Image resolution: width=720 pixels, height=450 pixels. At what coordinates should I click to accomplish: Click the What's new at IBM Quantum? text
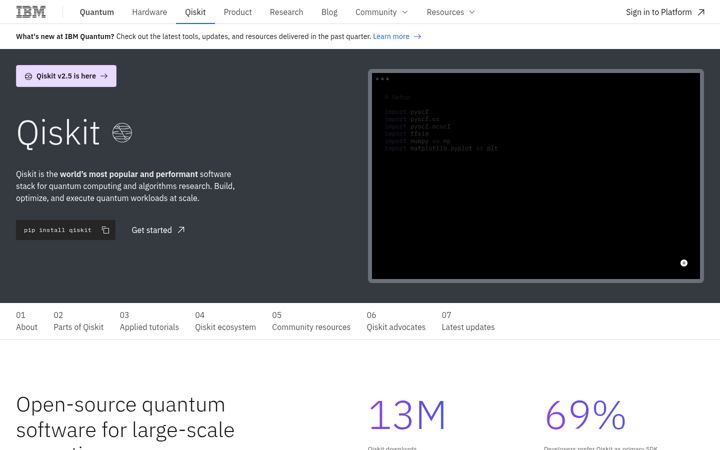(x=65, y=36)
